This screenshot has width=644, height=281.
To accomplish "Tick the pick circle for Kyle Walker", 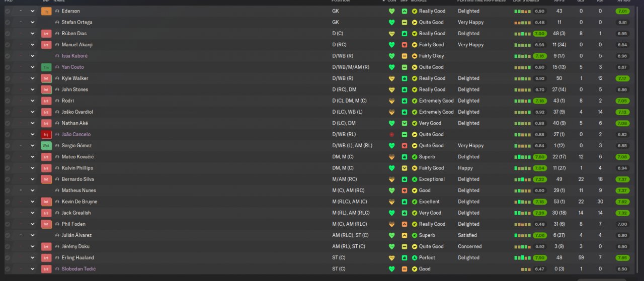I will pos(7,78).
